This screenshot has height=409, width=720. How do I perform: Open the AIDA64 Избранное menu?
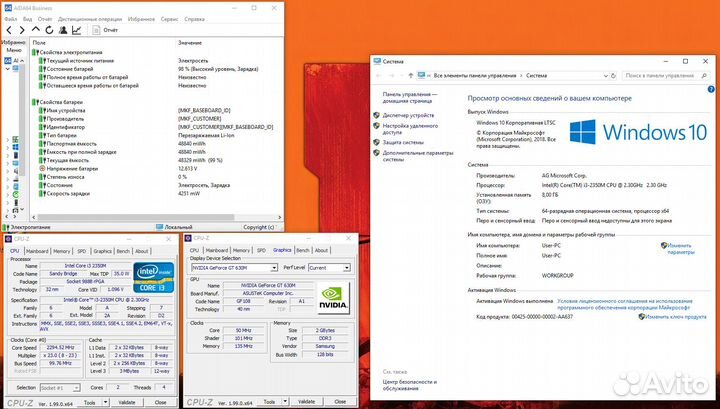point(141,19)
